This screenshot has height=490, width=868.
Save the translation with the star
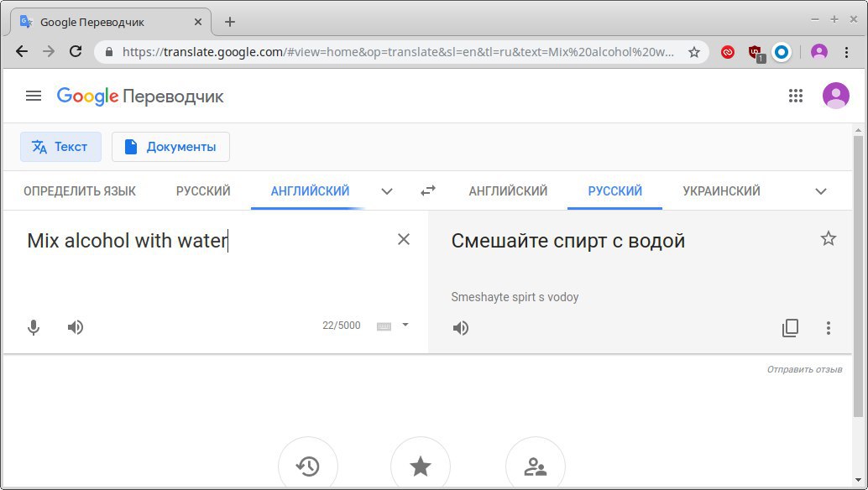[x=829, y=238]
